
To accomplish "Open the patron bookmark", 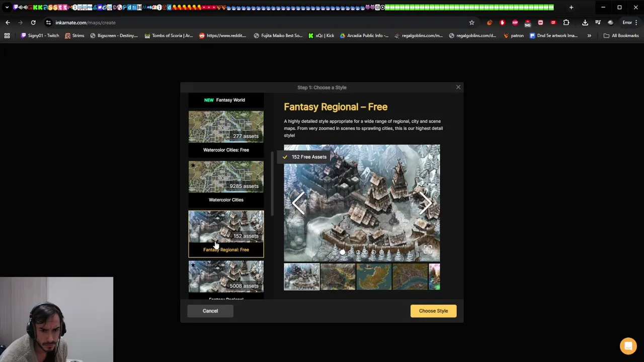I will (x=513, y=36).
